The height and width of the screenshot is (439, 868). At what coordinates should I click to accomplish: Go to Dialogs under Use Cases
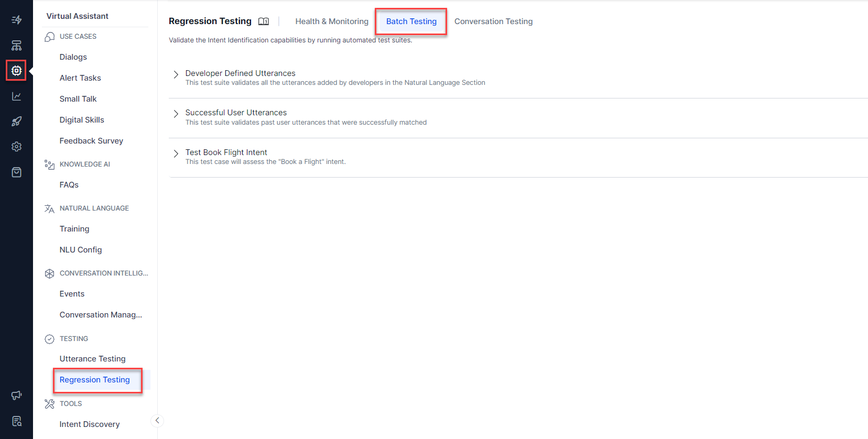click(x=73, y=57)
